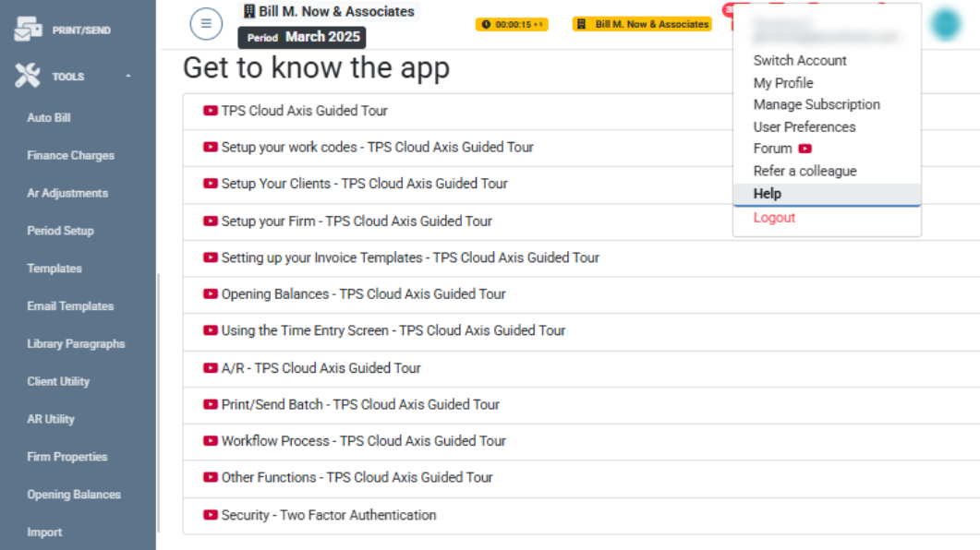Open Import in the sidebar
The height and width of the screenshot is (550, 980).
[x=44, y=532]
